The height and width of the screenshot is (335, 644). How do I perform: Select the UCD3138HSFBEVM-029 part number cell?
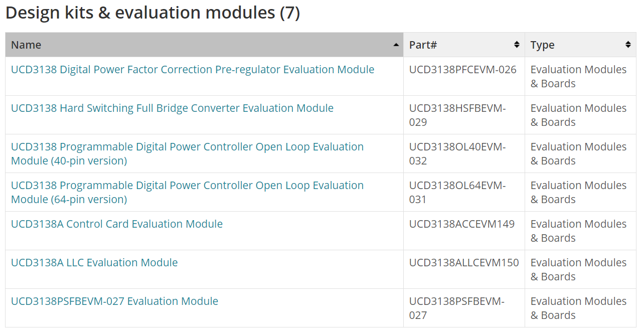click(464, 115)
